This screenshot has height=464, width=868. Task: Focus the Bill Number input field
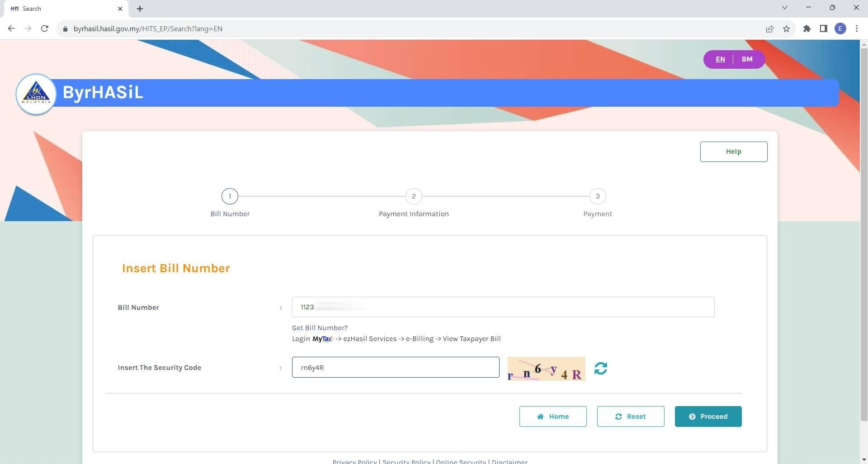[503, 307]
